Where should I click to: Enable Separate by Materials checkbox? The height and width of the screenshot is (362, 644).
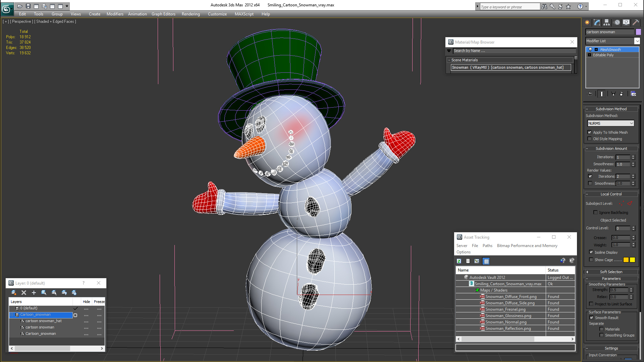602,329
